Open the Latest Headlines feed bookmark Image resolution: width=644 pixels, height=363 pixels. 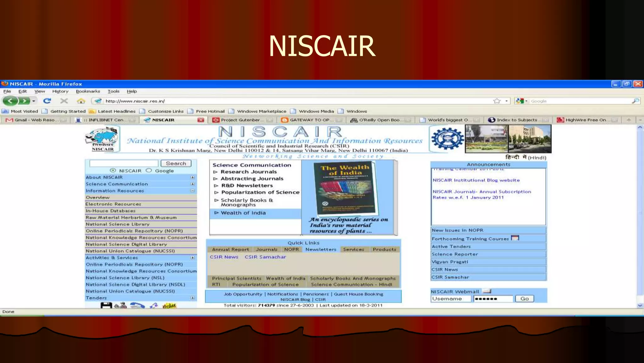tap(112, 111)
